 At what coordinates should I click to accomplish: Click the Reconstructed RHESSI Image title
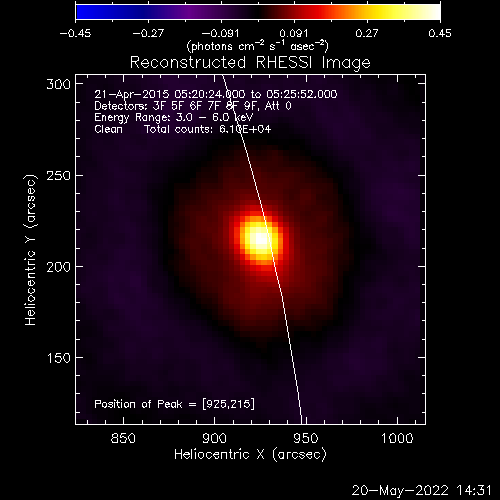point(250,63)
